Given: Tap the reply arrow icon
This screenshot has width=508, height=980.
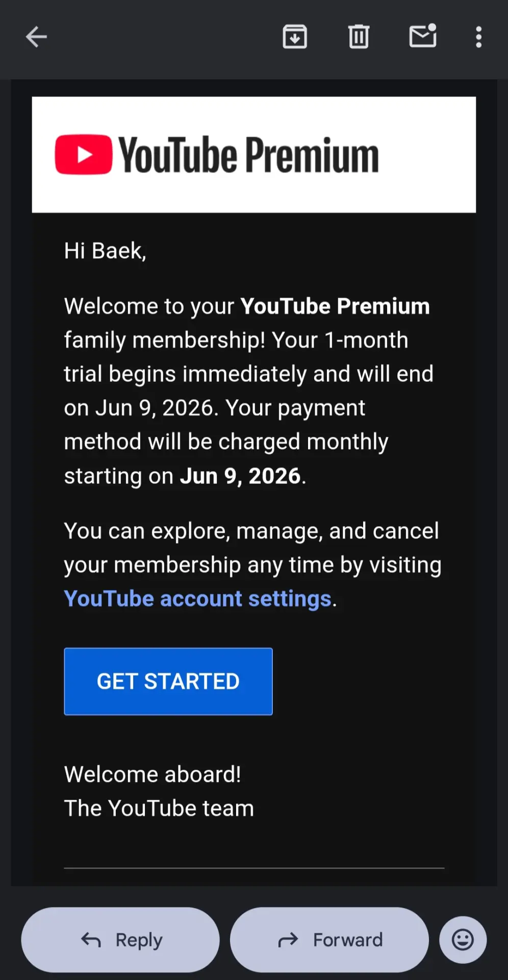Looking at the screenshot, I should click(x=91, y=940).
